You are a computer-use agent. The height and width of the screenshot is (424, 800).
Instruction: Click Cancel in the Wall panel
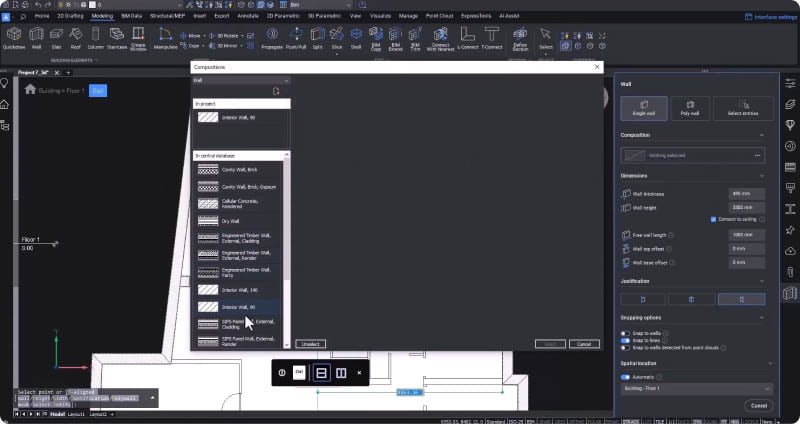pos(759,406)
